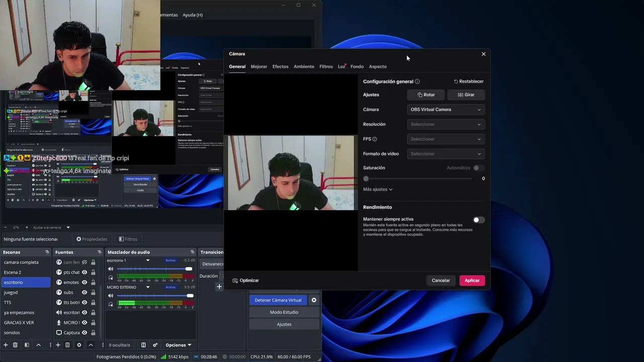Open MCIRO EXTERNO mixer dropdown arrow
This screenshot has height=362, width=644.
[x=147, y=287]
